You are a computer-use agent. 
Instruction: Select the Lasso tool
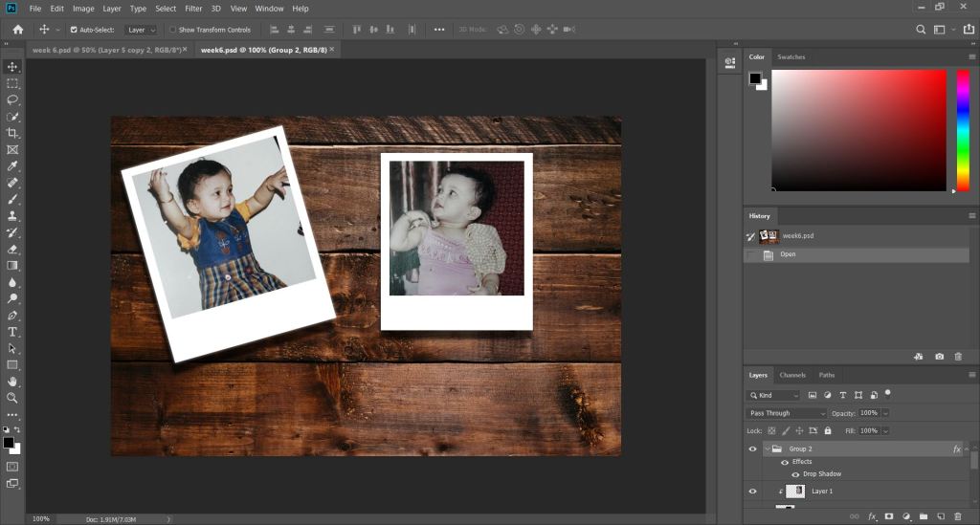coord(12,99)
